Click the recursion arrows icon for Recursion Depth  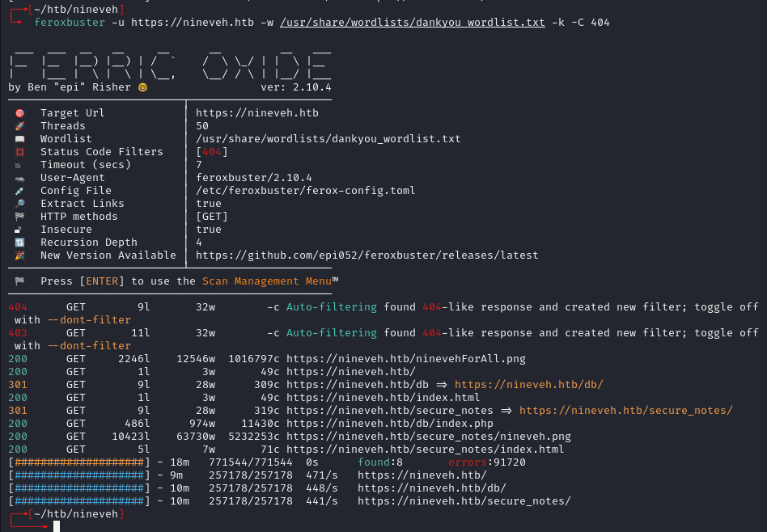[20, 242]
